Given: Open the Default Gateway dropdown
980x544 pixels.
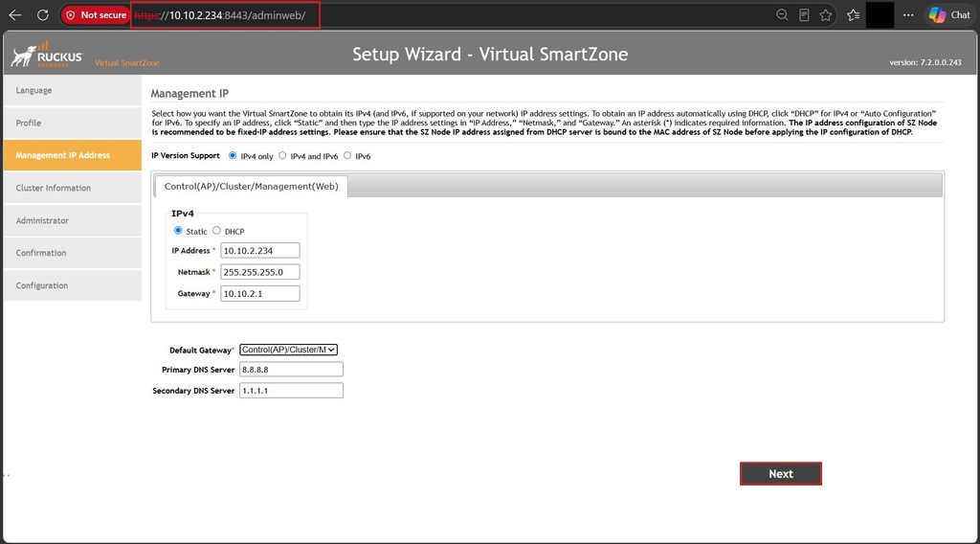Looking at the screenshot, I should [x=289, y=350].
